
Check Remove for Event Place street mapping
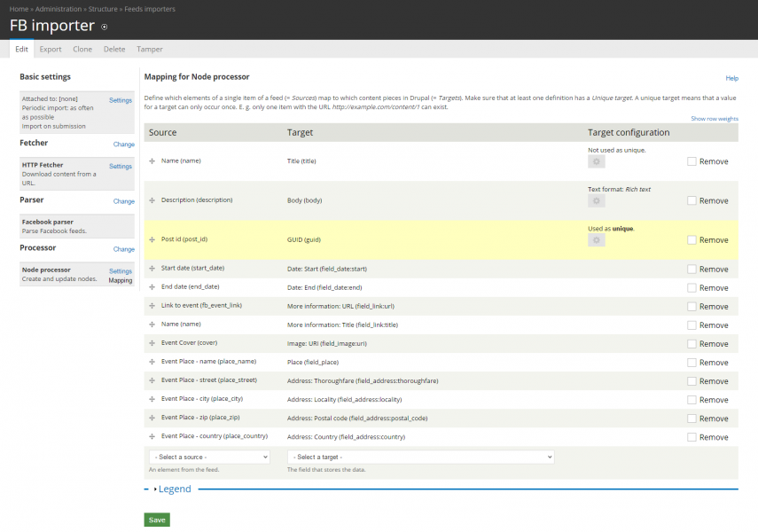click(x=692, y=381)
